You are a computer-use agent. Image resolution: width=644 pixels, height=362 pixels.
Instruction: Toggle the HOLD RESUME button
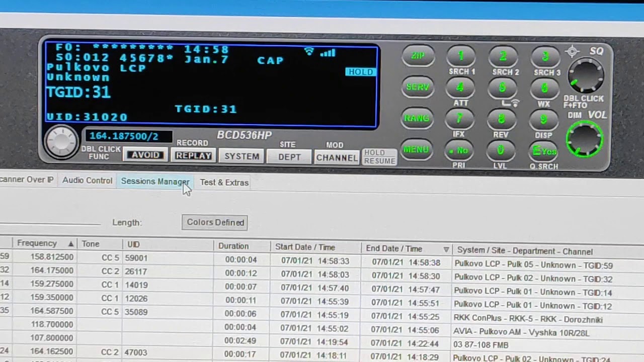click(379, 157)
